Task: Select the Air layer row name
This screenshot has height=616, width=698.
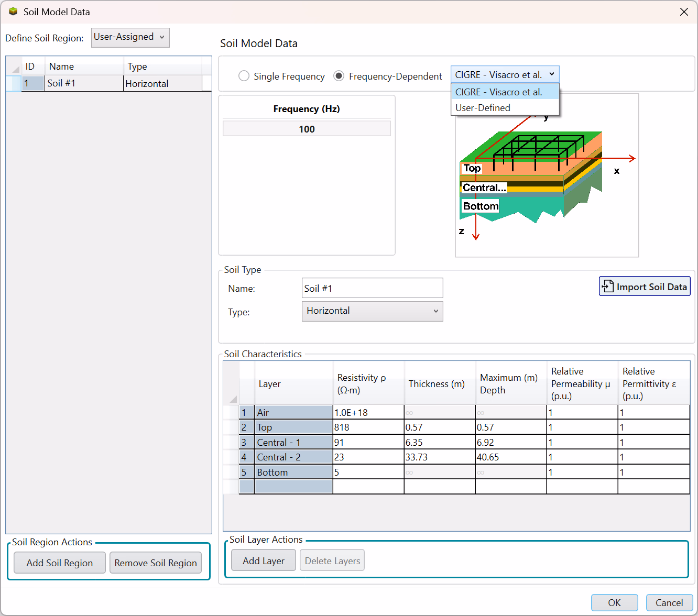Action: [293, 412]
